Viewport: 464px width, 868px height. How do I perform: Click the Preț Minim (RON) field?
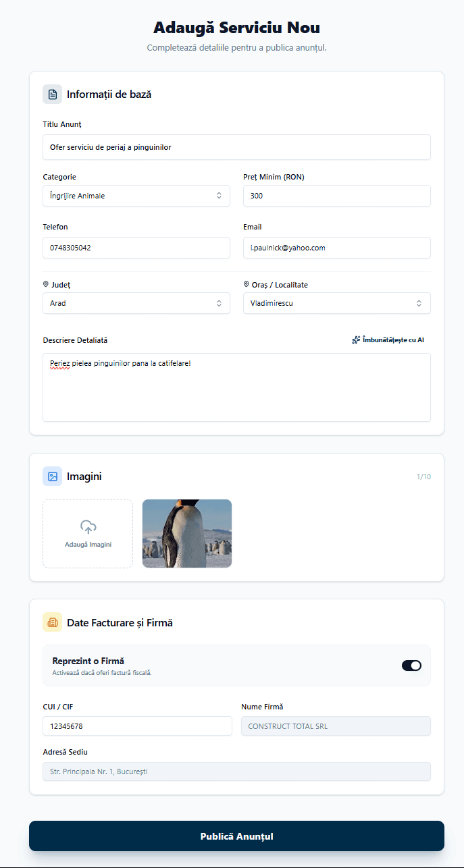click(x=336, y=196)
